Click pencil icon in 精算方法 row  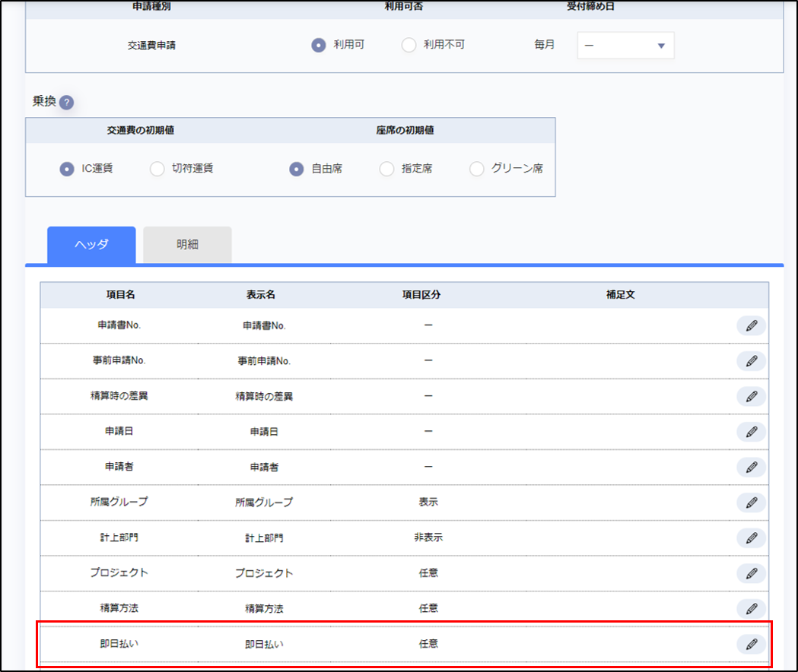tap(751, 608)
